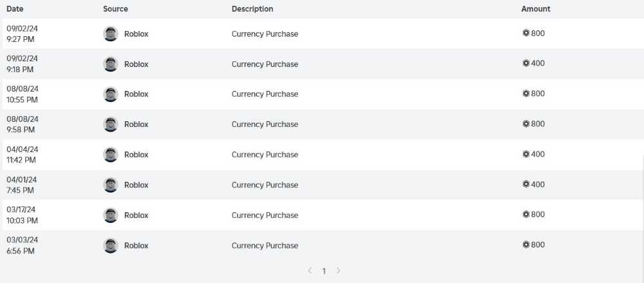Click Robux icon in 03/17/24 row
The height and width of the screenshot is (283, 644).
tap(526, 215)
